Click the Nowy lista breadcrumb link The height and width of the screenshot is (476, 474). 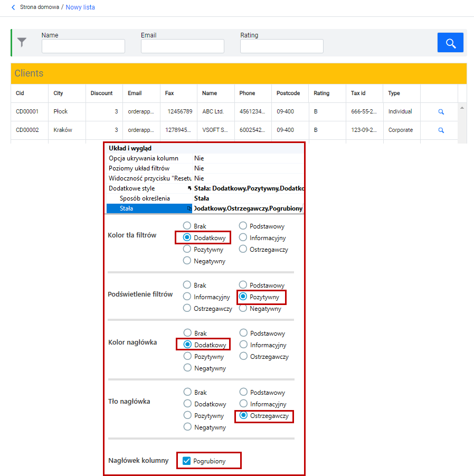[80, 7]
